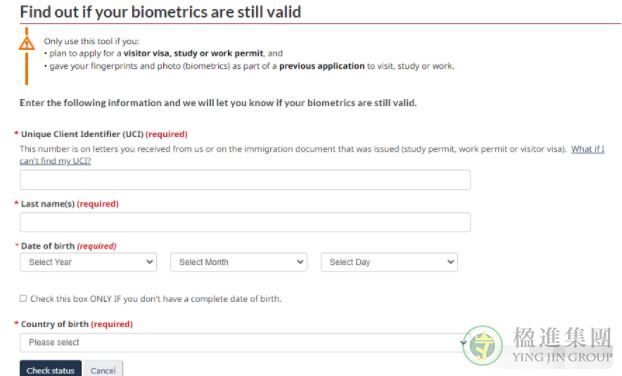
Task: Focus the Last name(s) input field
Action: click(245, 222)
